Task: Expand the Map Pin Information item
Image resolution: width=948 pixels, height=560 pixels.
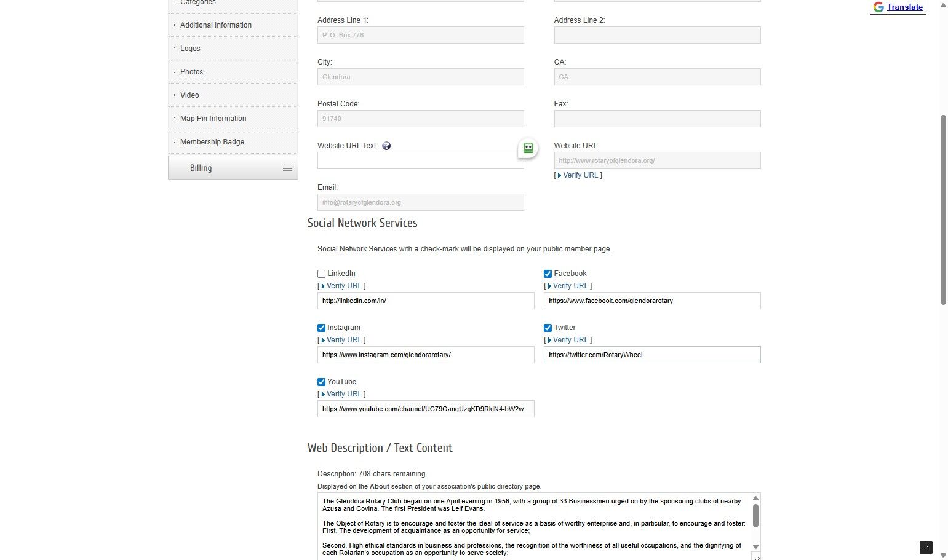Action: coord(213,119)
